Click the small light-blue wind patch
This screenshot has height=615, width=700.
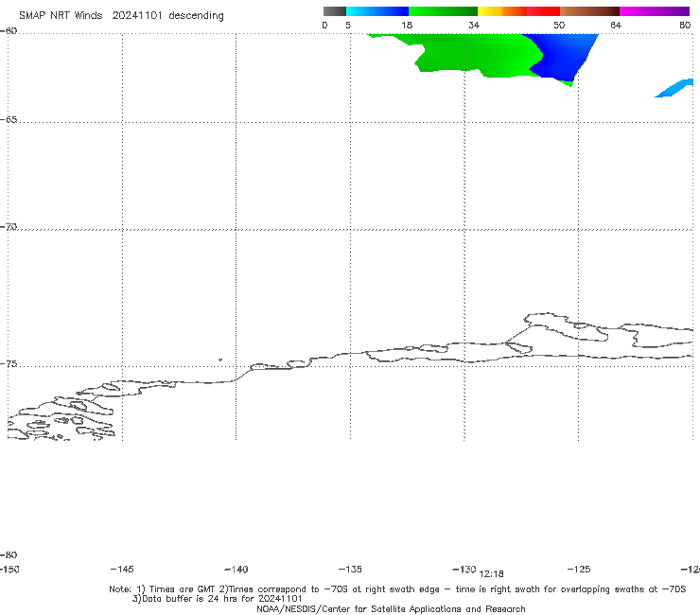(x=674, y=88)
